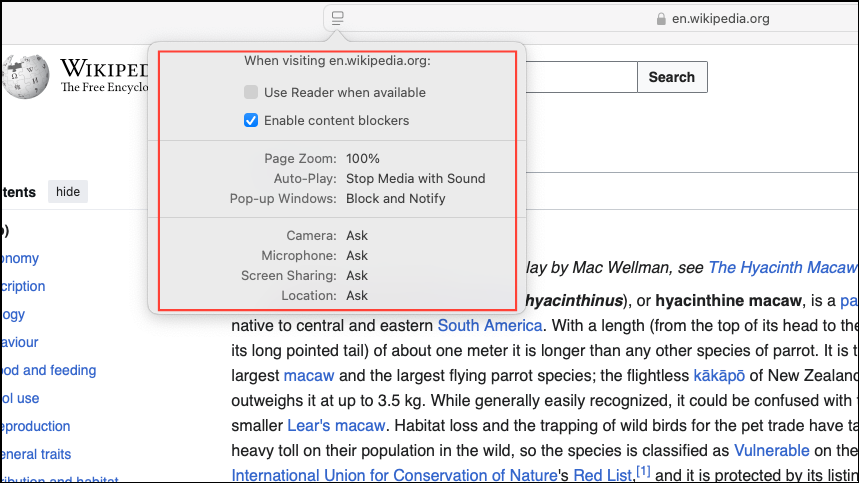Screen dimensions: 859x483
Task: Click the en.wikipedia.org address bar text
Action: 720,19
